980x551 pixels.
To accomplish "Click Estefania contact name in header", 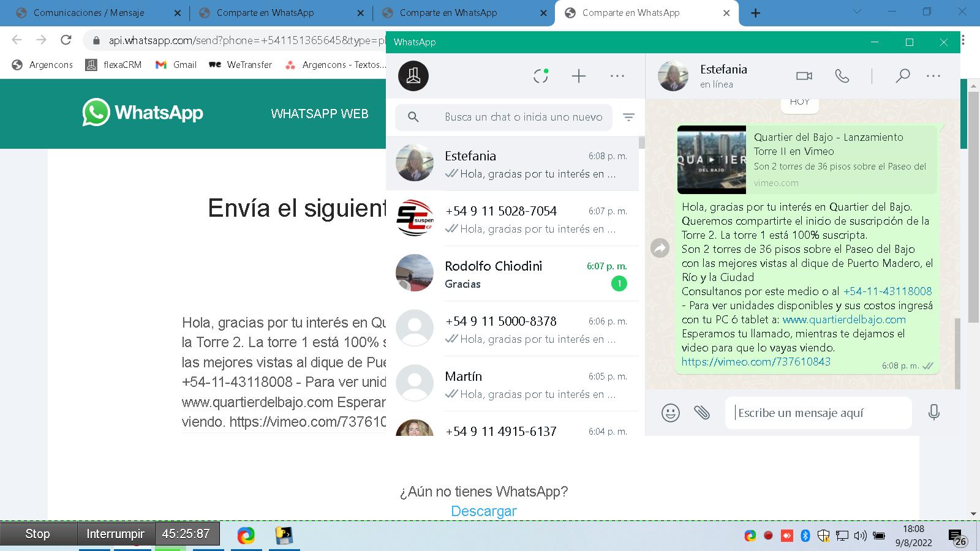I will tap(723, 69).
